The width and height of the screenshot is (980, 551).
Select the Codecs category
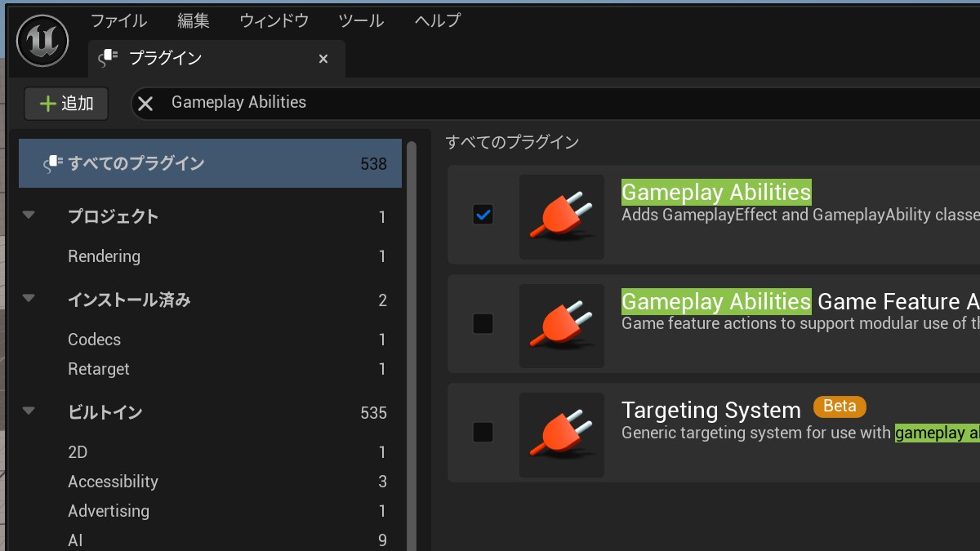point(95,340)
